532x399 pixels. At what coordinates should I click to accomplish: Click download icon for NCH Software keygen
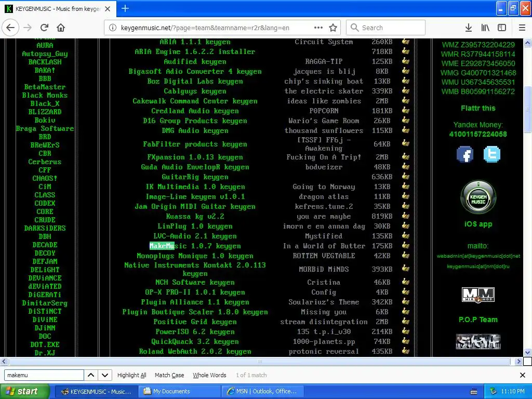tap(405, 282)
